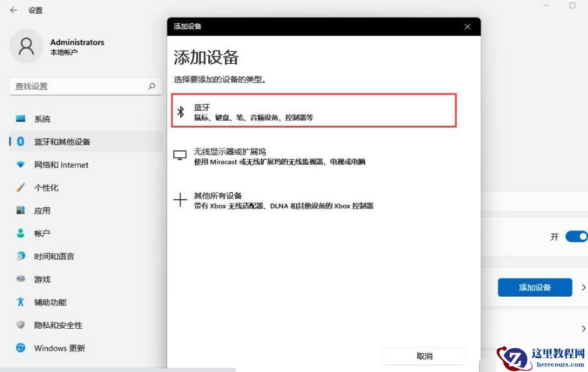The image size is (588, 372).
Task: Click the back arrow in Settings
Action: 12,9
